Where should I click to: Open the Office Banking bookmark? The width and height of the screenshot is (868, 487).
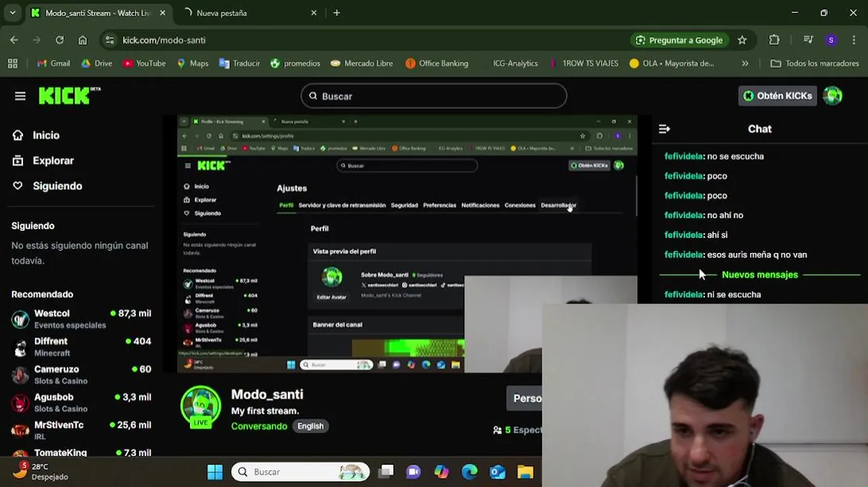(437, 63)
